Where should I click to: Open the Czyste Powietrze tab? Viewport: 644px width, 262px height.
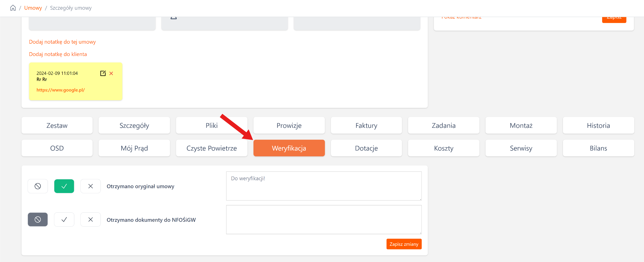[x=212, y=148]
